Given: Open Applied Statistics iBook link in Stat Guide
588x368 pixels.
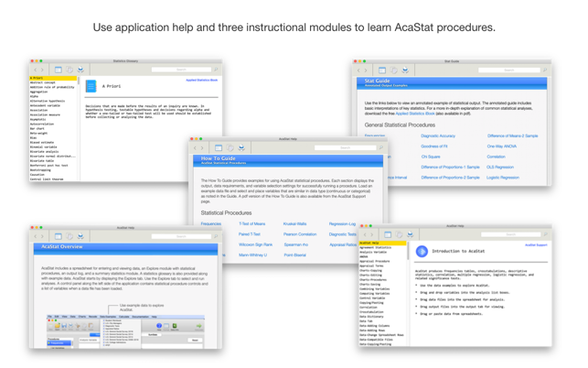Looking at the screenshot, I should point(415,114).
